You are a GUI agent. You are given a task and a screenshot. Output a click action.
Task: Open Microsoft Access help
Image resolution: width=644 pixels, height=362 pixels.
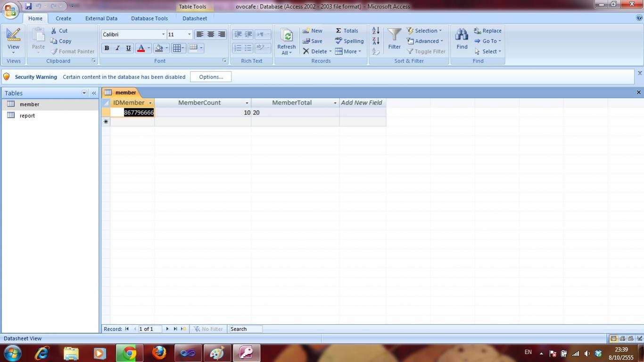pyautogui.click(x=639, y=18)
